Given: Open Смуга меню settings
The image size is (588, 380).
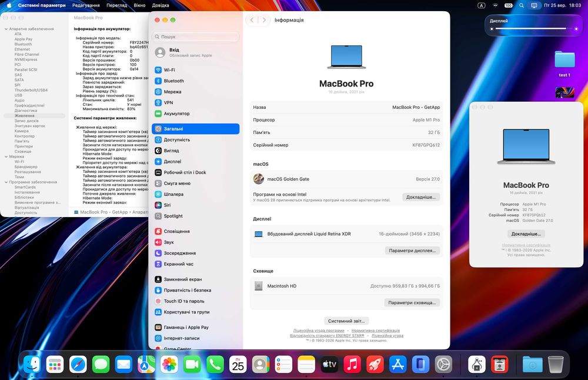Looking at the screenshot, I should pyautogui.click(x=195, y=184).
